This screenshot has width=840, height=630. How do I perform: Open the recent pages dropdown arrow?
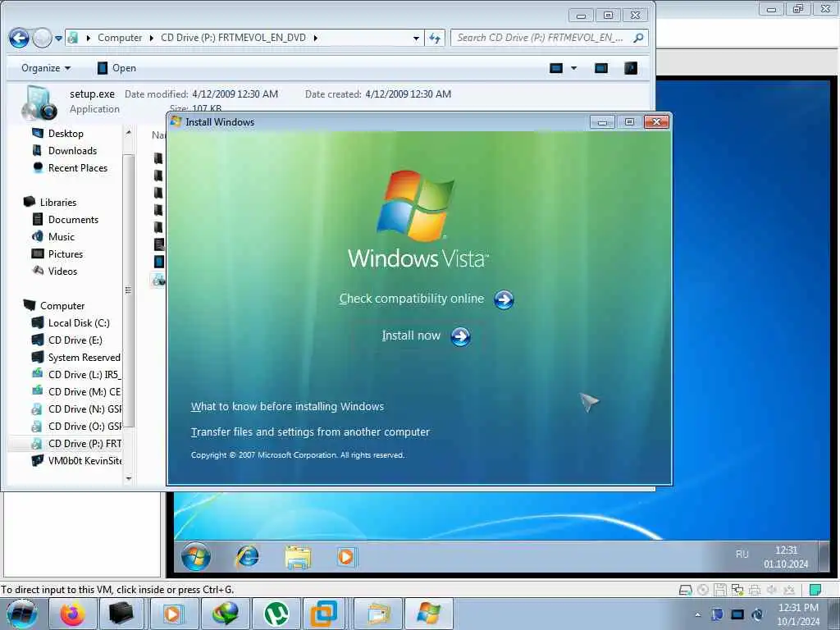[x=58, y=39]
